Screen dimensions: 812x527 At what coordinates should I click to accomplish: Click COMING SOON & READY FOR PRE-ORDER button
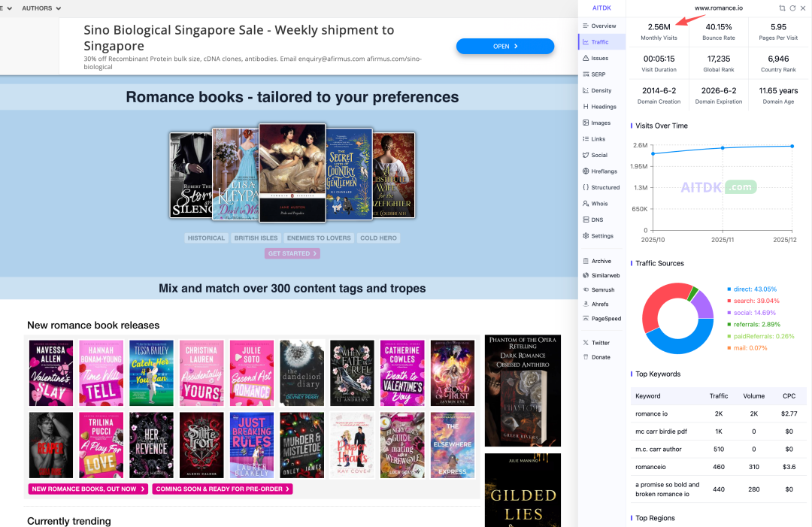pyautogui.click(x=223, y=489)
